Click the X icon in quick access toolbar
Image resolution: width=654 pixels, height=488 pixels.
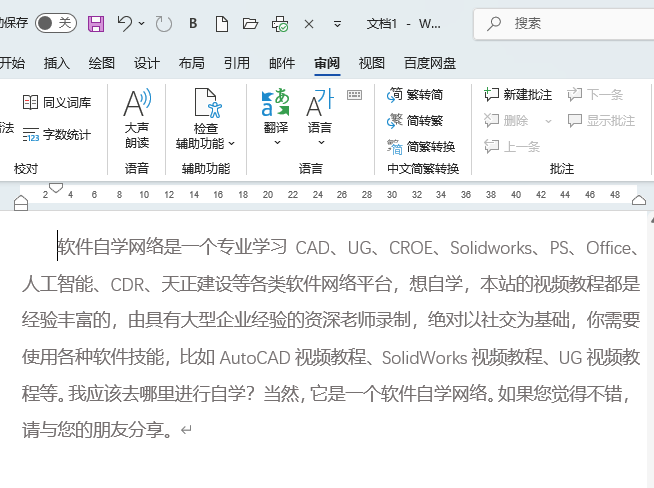coord(309,24)
